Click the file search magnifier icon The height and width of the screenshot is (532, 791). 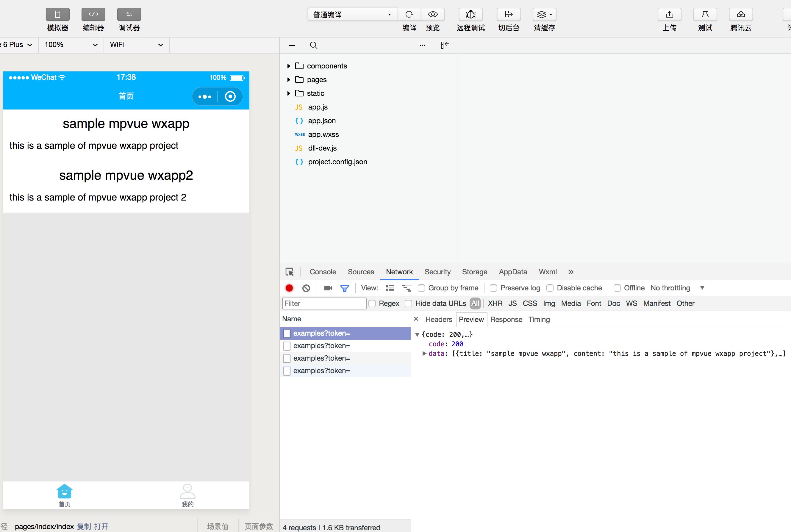coord(314,45)
